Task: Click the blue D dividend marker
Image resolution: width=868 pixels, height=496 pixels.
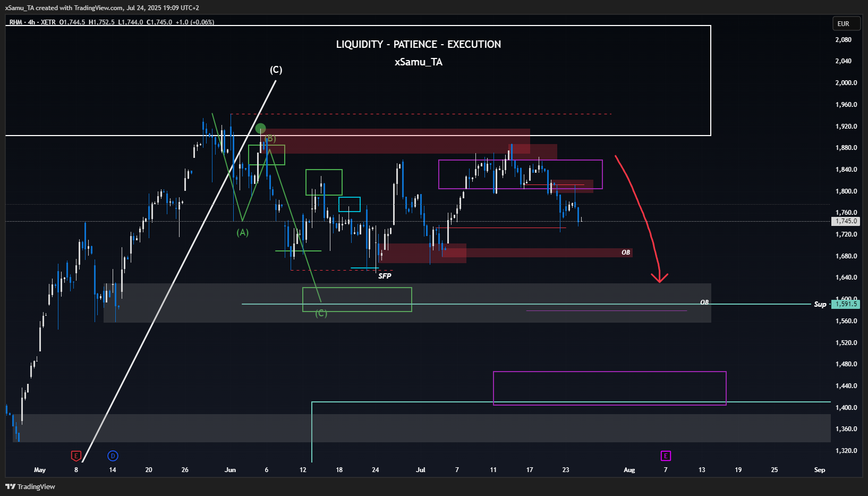Action: (x=113, y=456)
